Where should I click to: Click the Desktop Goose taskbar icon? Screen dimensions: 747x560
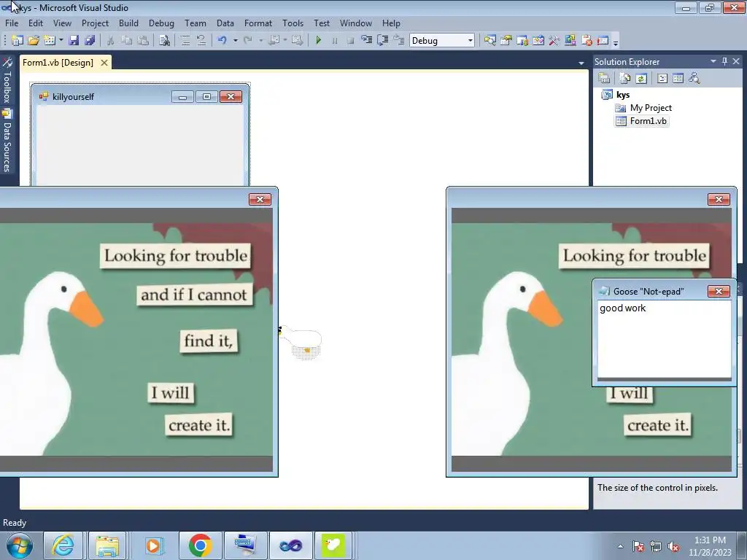point(333,545)
